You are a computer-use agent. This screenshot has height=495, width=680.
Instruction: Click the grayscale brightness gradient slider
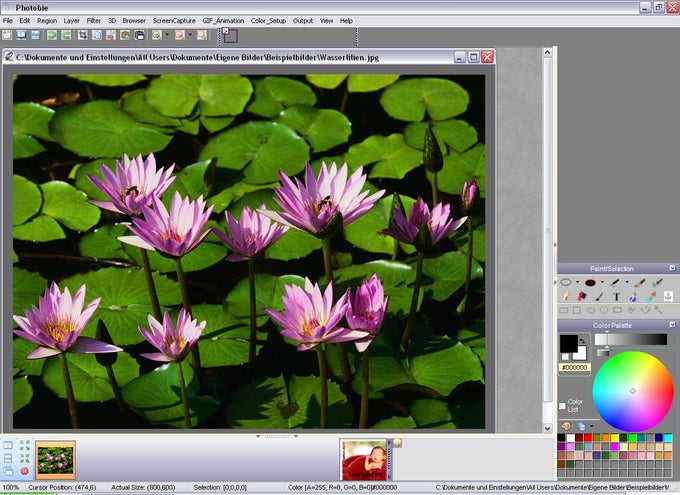[x=631, y=339]
